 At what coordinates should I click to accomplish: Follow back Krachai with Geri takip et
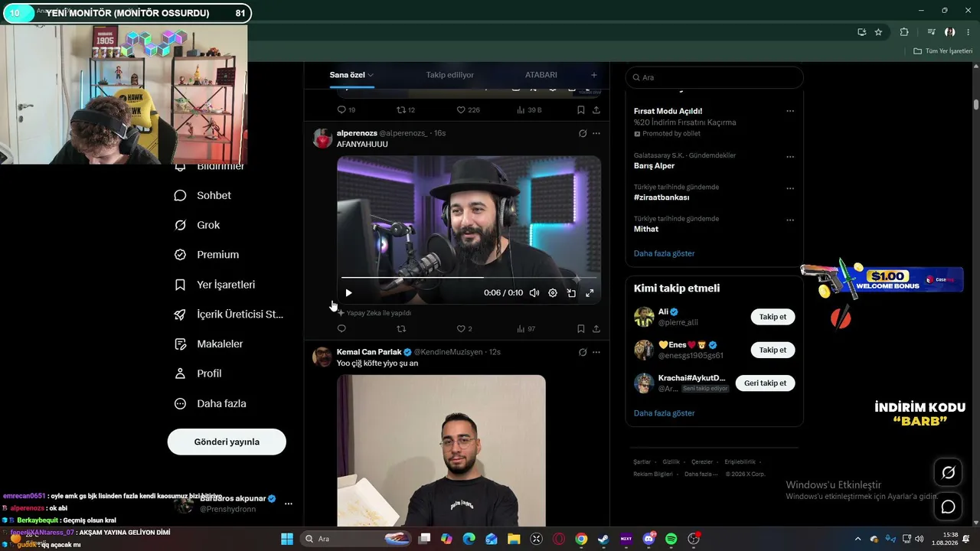point(765,383)
